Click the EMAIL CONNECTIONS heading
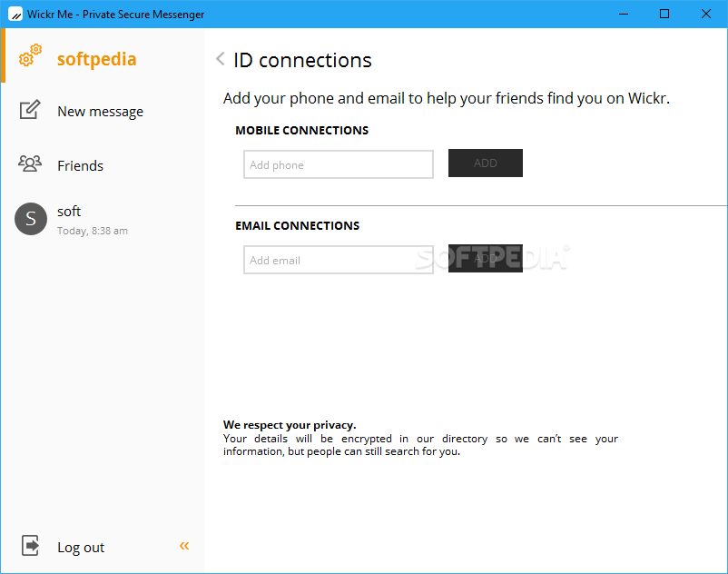Viewport: 728px width, 574px height. pos(297,226)
